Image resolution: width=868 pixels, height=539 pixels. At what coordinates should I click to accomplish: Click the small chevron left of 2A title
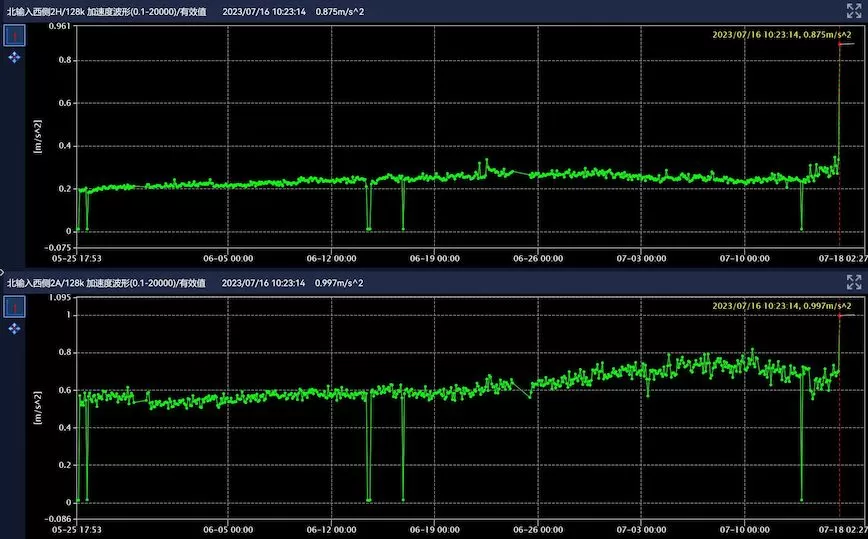coord(3,271)
